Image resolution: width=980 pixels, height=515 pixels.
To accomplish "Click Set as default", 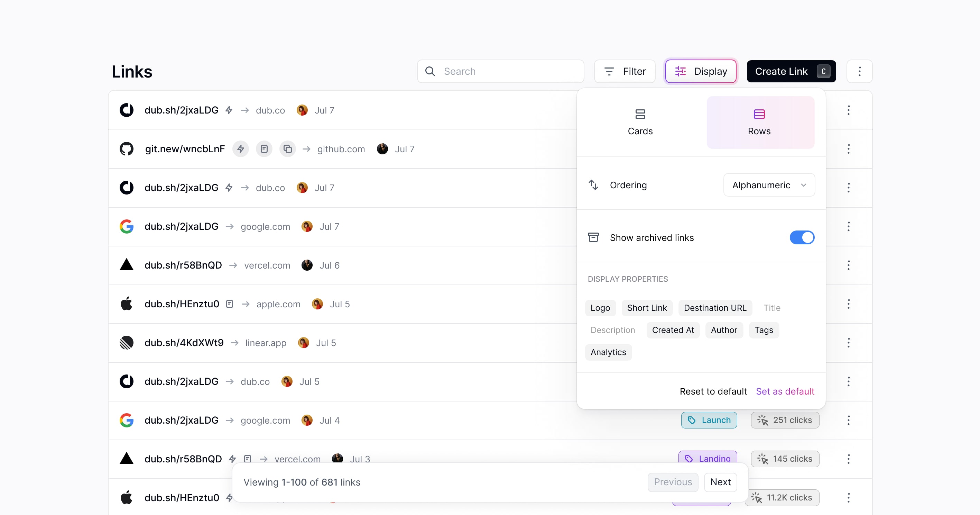I will [785, 391].
